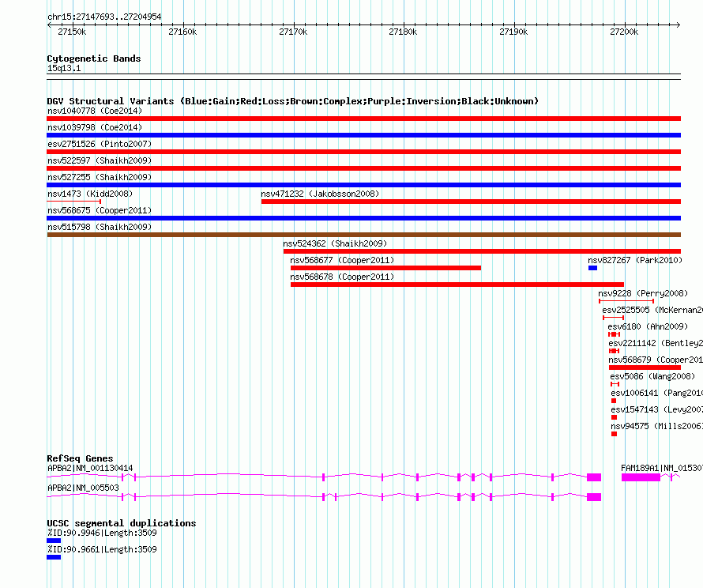This screenshot has height=588, width=703.
Task: Click the red esv6180 loss marker
Action: [615, 334]
